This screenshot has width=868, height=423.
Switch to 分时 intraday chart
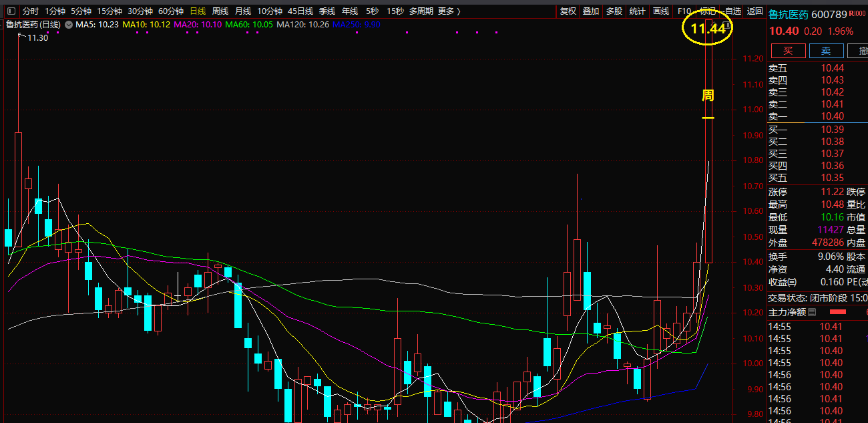(31, 11)
